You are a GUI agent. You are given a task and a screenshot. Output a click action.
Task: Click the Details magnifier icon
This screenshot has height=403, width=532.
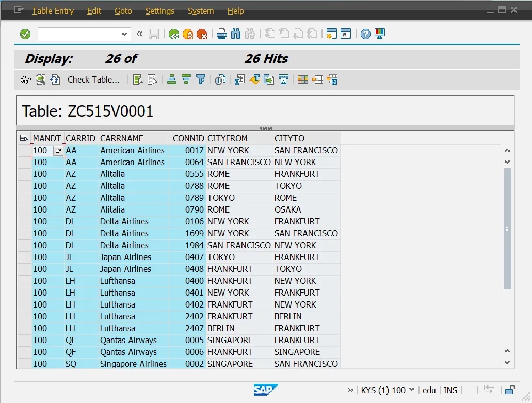tap(40, 79)
